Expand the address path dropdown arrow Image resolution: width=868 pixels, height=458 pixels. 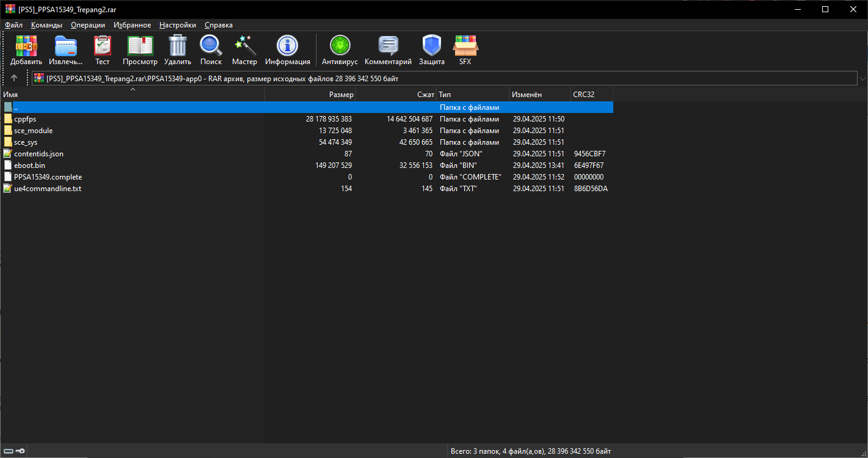tap(862, 79)
